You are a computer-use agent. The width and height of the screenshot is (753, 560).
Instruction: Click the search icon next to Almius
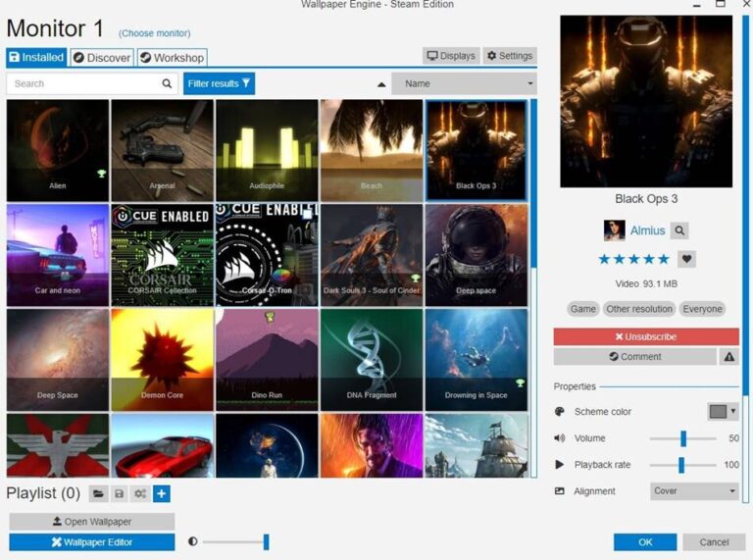click(678, 230)
